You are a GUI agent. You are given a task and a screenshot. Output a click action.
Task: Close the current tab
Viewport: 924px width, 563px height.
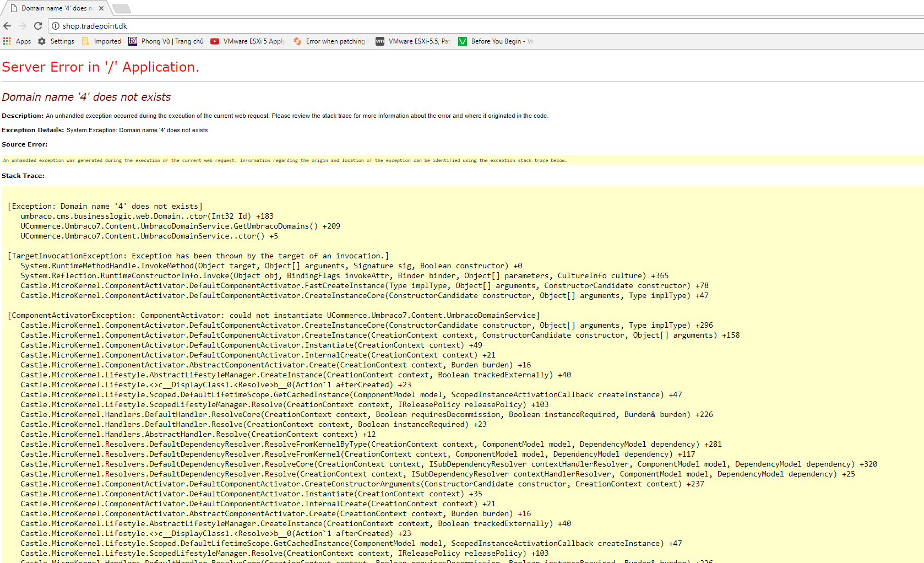click(101, 8)
